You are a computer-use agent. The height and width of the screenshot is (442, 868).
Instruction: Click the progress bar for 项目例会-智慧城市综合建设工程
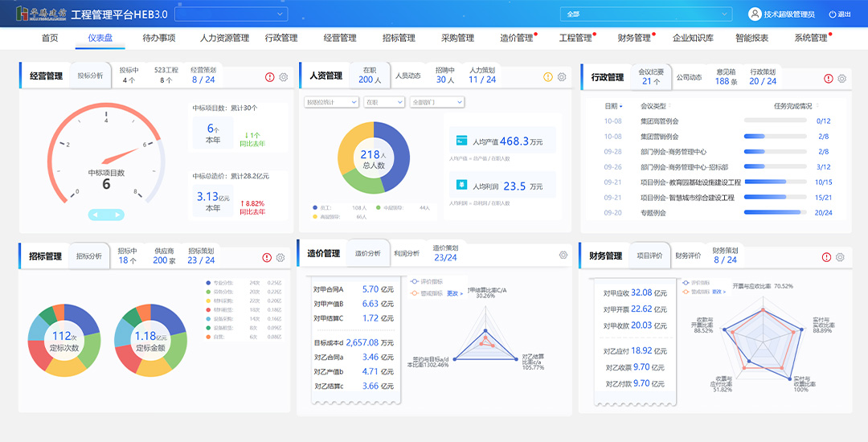(x=775, y=197)
